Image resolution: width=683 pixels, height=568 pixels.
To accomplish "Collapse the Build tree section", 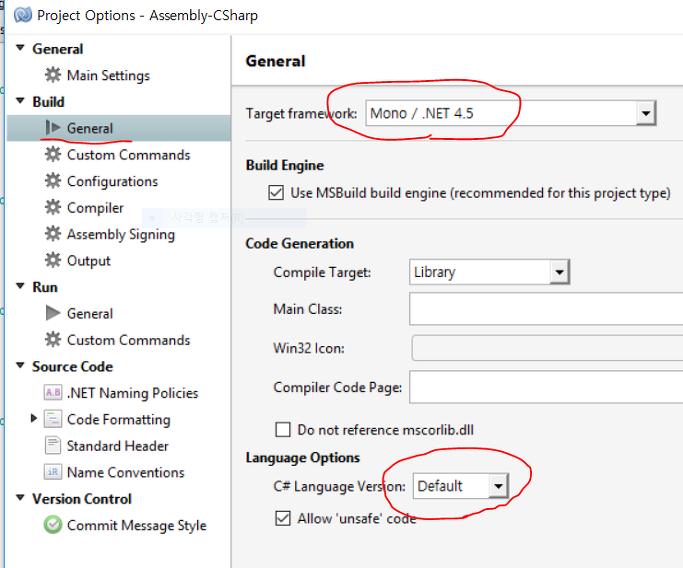I will 20,101.
